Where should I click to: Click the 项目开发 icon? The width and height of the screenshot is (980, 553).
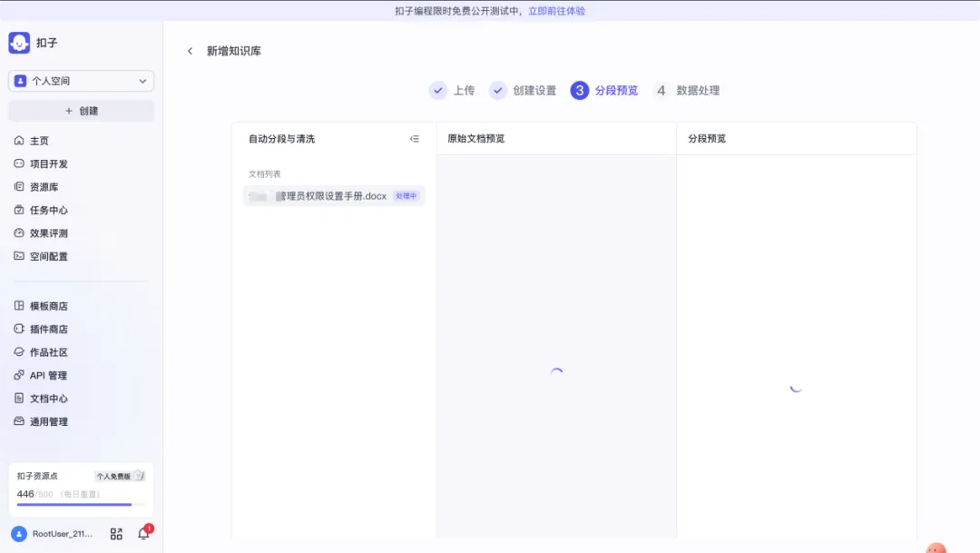click(19, 163)
